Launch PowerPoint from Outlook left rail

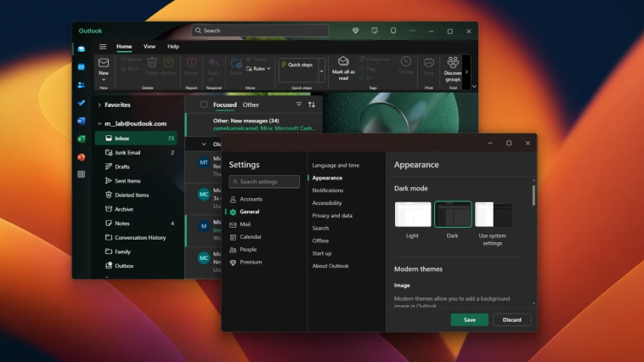point(82,157)
